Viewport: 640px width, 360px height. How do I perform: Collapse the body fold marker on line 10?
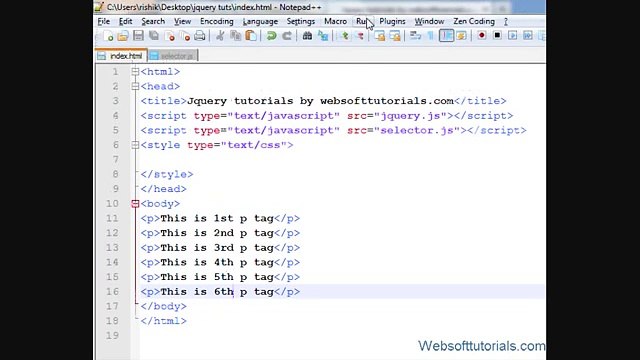coord(135,204)
